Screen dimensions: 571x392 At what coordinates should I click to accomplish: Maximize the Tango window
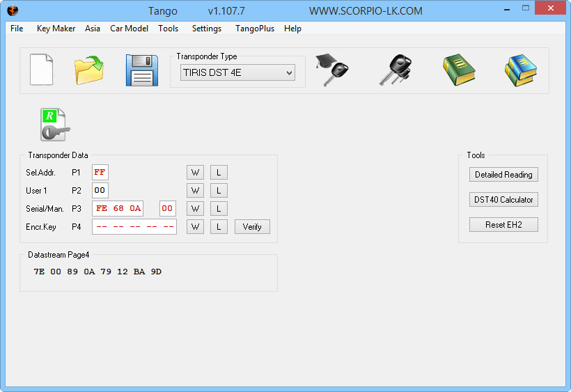(x=526, y=8)
